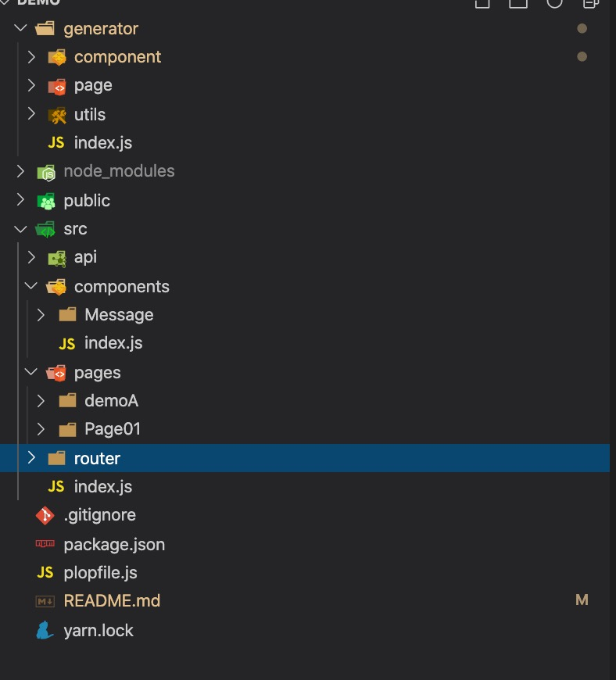
Task: Click the modified dot beside generator
Action: click(x=581, y=28)
